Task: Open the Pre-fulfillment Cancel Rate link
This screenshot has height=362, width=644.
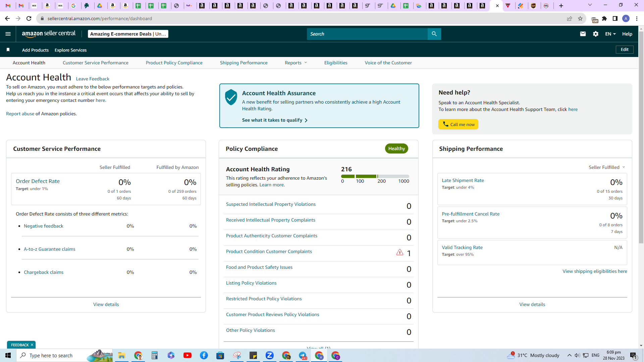Action: [x=471, y=214]
